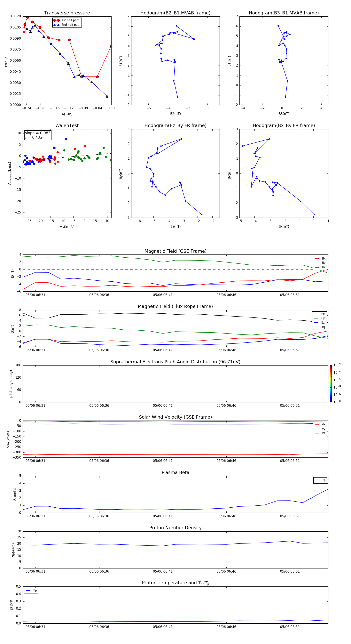
Task: Click the 'Plasma Beta' plot title
Action: click(175, 472)
